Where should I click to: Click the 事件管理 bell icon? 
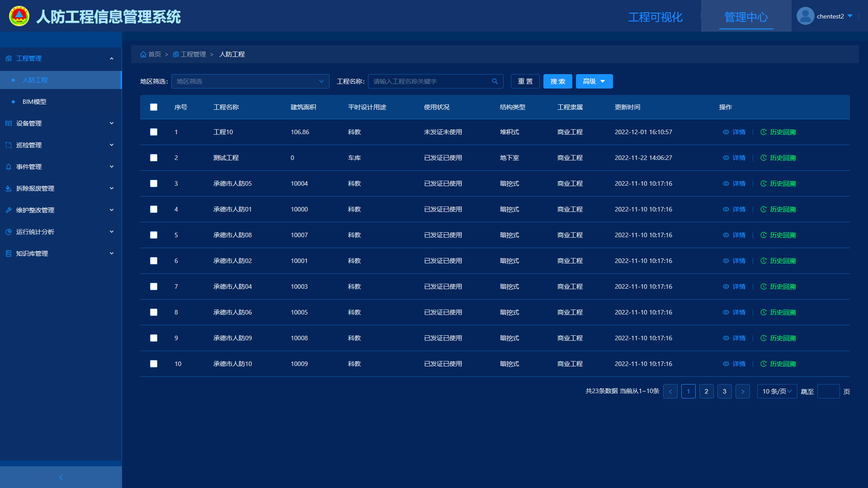[9, 167]
